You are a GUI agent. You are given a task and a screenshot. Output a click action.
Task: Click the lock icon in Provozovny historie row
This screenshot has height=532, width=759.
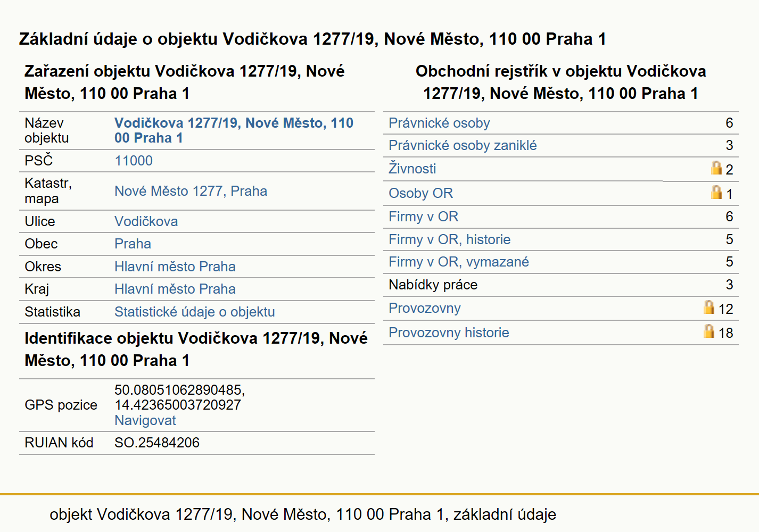point(709,331)
